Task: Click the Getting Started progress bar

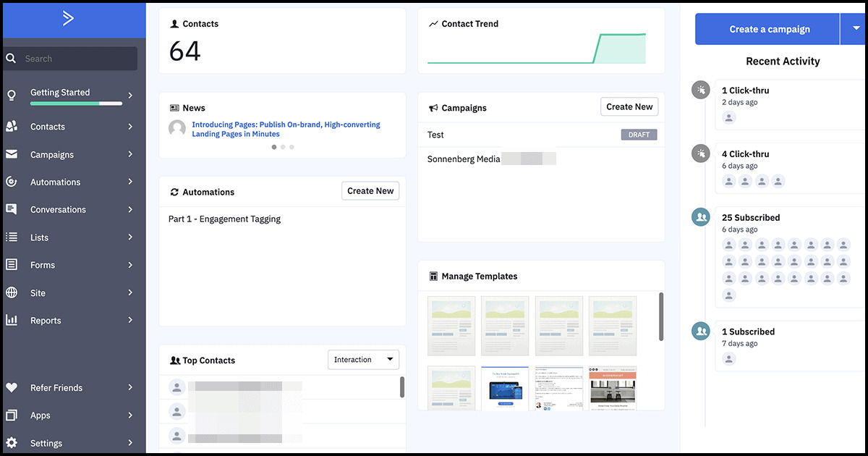Action: click(77, 103)
